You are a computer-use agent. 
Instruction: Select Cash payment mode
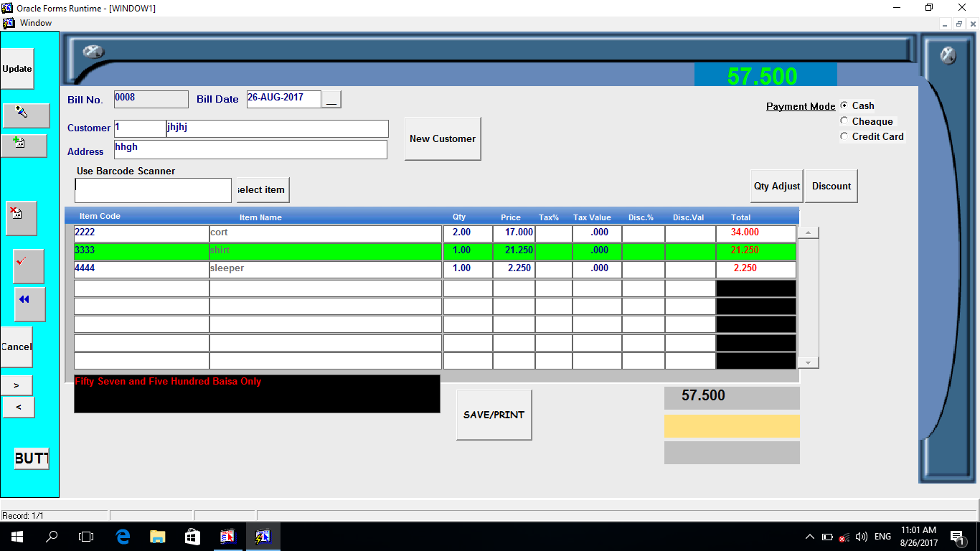pos(844,105)
